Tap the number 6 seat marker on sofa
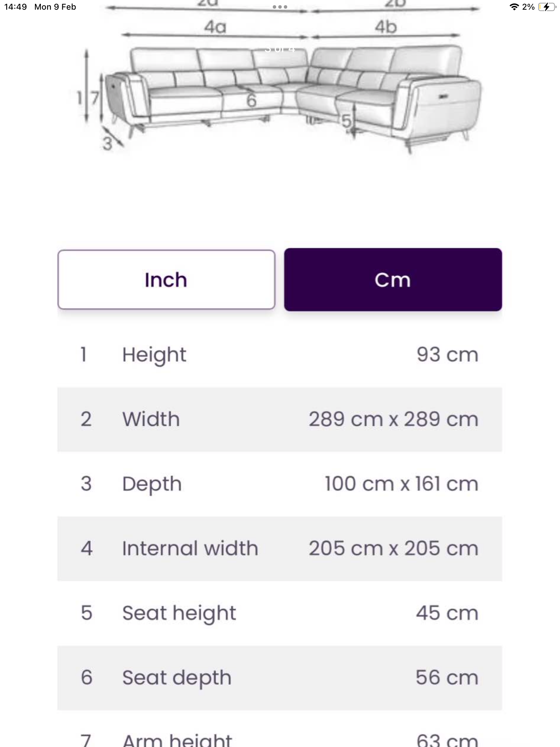This screenshot has width=560, height=747. [x=251, y=101]
